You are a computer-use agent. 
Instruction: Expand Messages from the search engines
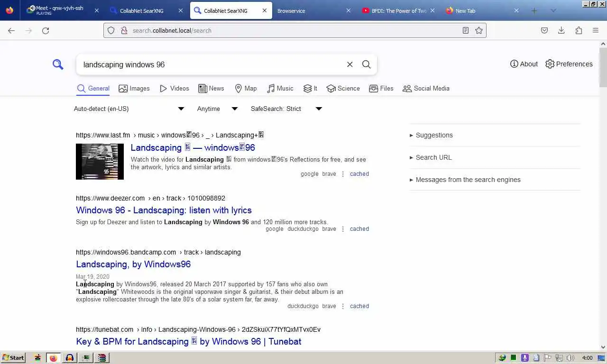pyautogui.click(x=465, y=180)
